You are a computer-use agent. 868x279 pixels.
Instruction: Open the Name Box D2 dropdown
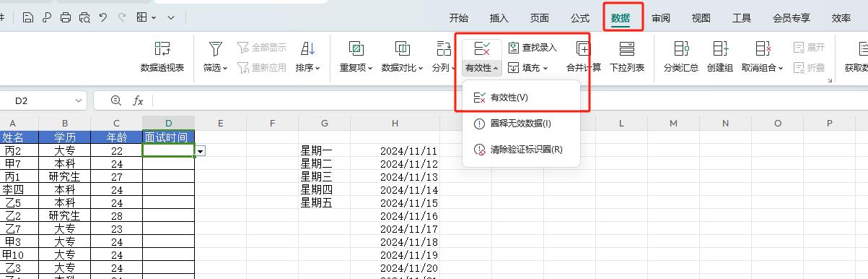pos(78,101)
